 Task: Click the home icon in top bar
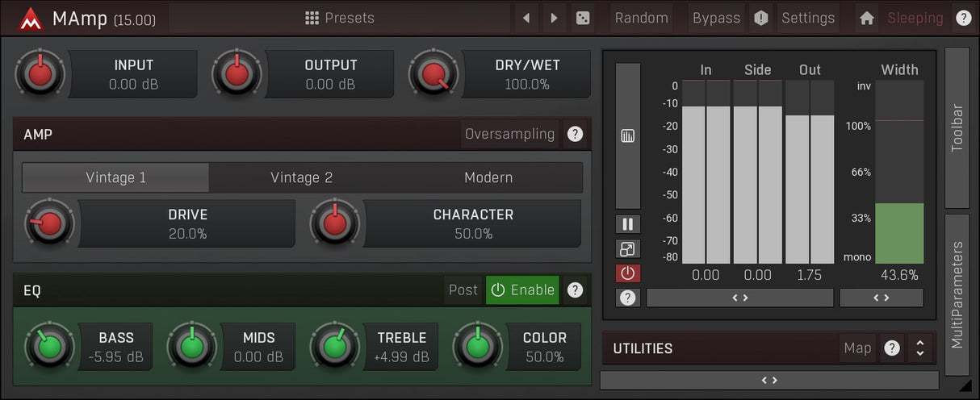866,18
